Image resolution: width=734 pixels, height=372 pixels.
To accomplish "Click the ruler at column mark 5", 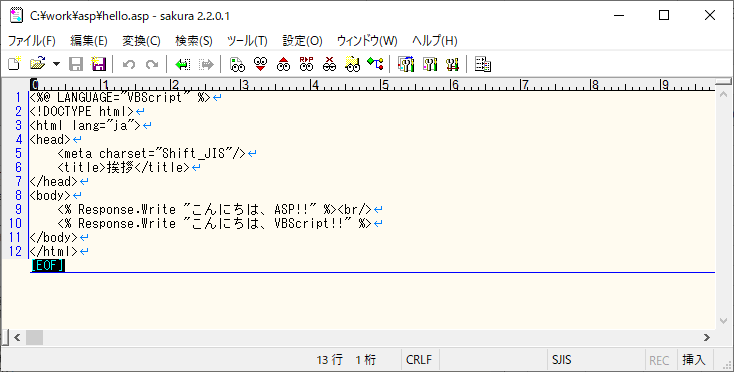I will [384, 85].
